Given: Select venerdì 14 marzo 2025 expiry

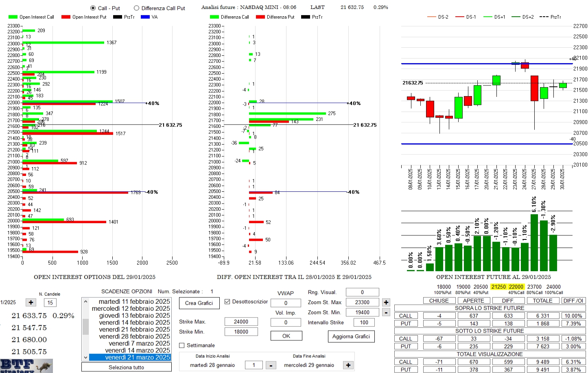Looking at the screenshot, I should (x=130, y=350).
